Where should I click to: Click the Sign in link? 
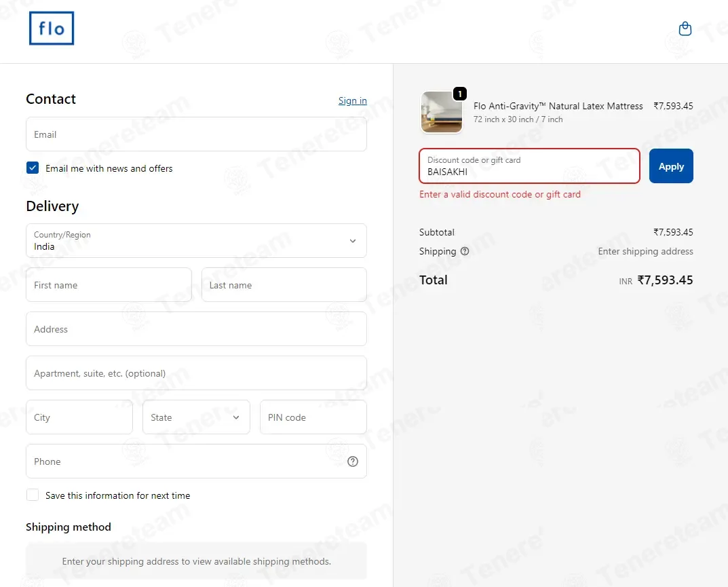pyautogui.click(x=352, y=101)
